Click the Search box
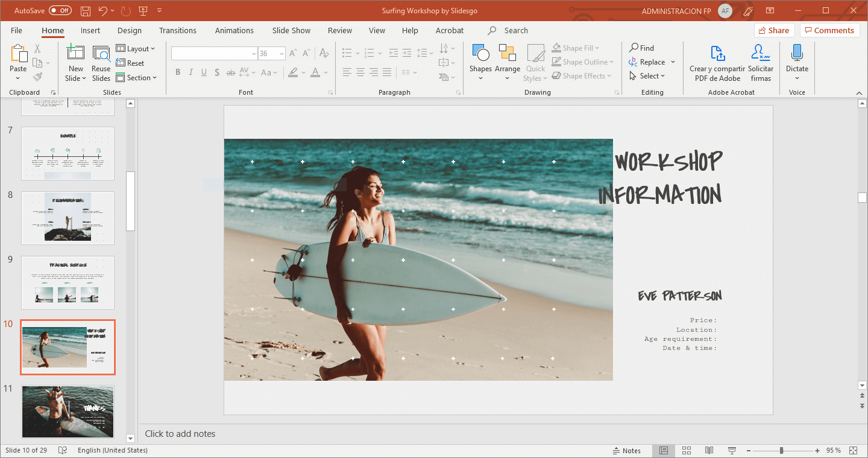Screen dimensions: 868x458 pyautogui.click(x=516, y=30)
